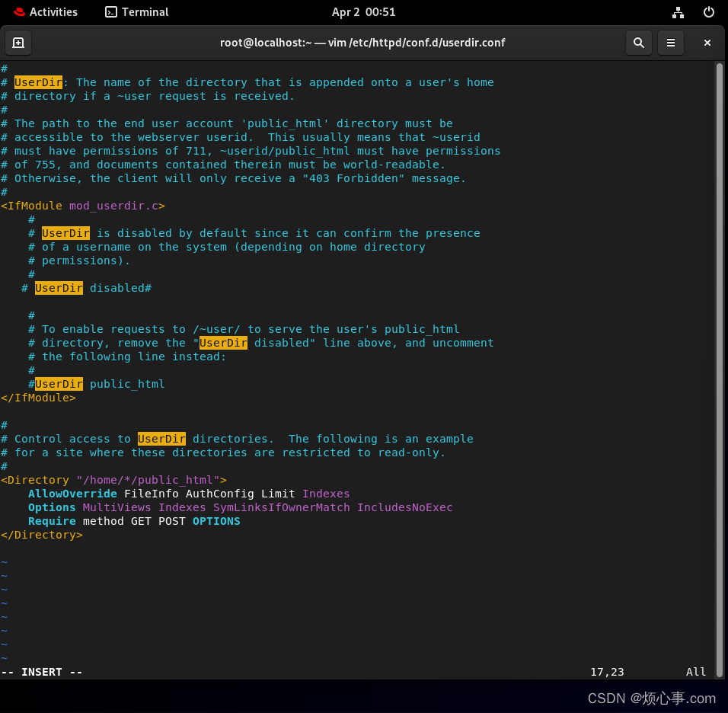This screenshot has height=713, width=728.
Task: Click the network status icon in the top bar
Action: click(x=678, y=11)
